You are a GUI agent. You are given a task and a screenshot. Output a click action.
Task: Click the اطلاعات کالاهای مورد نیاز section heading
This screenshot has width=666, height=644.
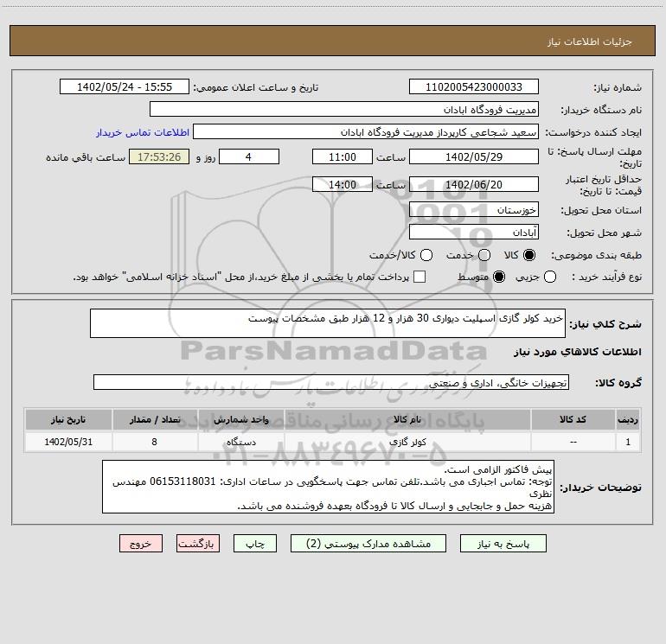578,352
